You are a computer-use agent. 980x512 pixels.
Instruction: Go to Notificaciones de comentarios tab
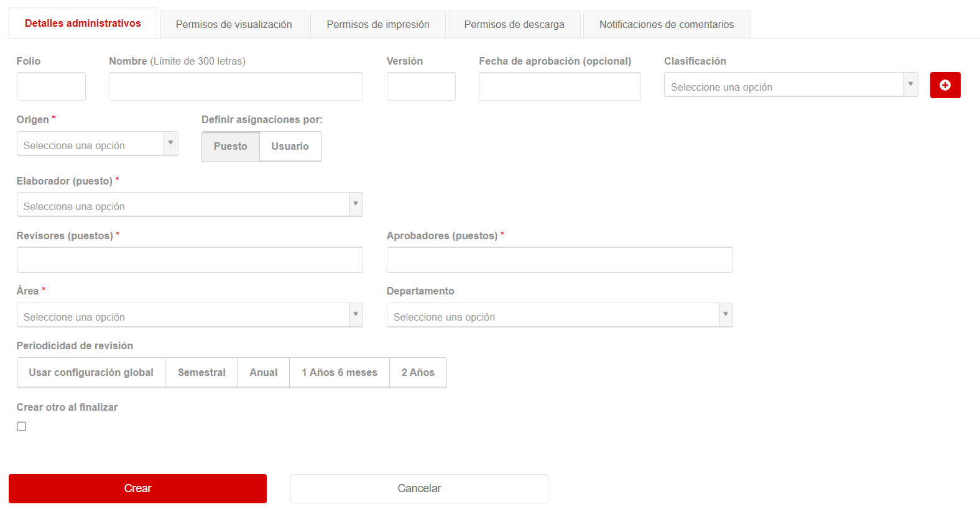click(x=667, y=25)
